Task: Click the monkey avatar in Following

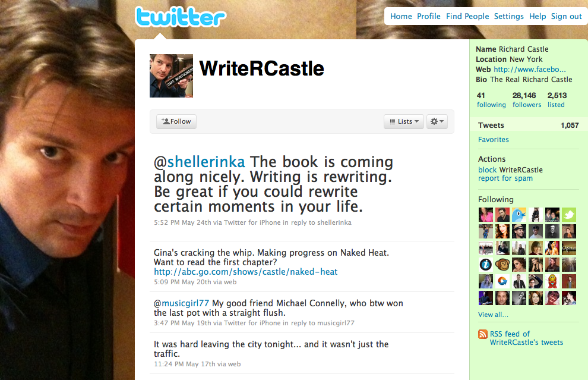Action: pos(502,265)
